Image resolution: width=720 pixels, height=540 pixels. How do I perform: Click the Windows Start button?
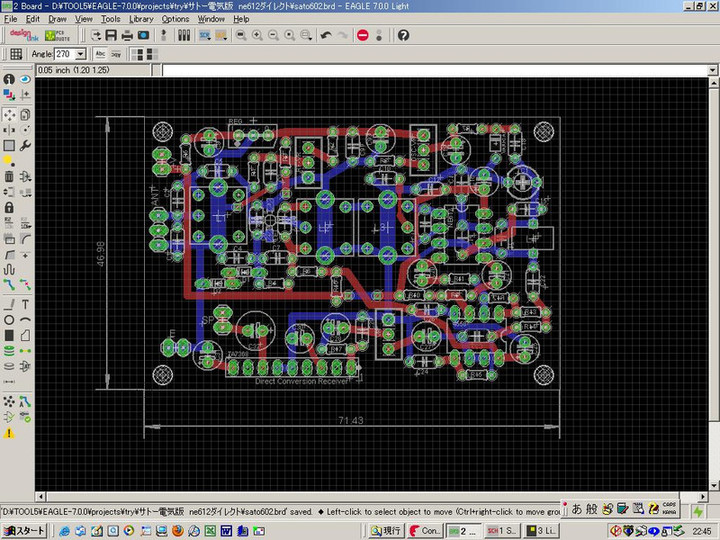pos(22,531)
